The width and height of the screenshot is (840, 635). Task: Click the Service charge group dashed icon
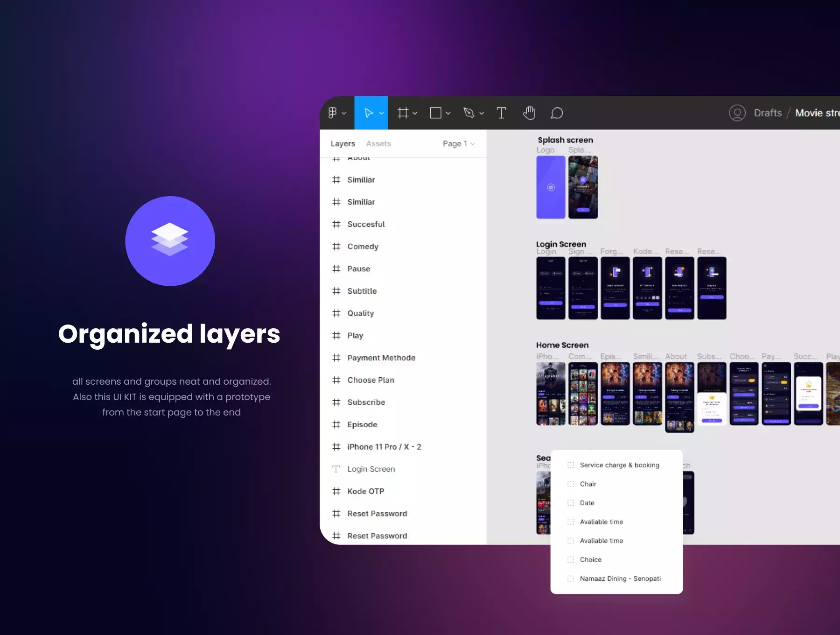tap(570, 465)
